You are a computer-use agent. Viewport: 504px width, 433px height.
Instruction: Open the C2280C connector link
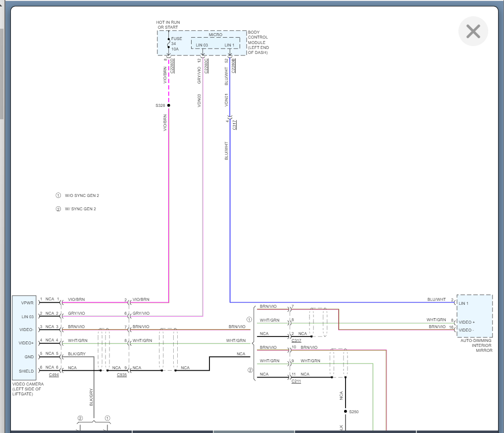tap(206, 66)
